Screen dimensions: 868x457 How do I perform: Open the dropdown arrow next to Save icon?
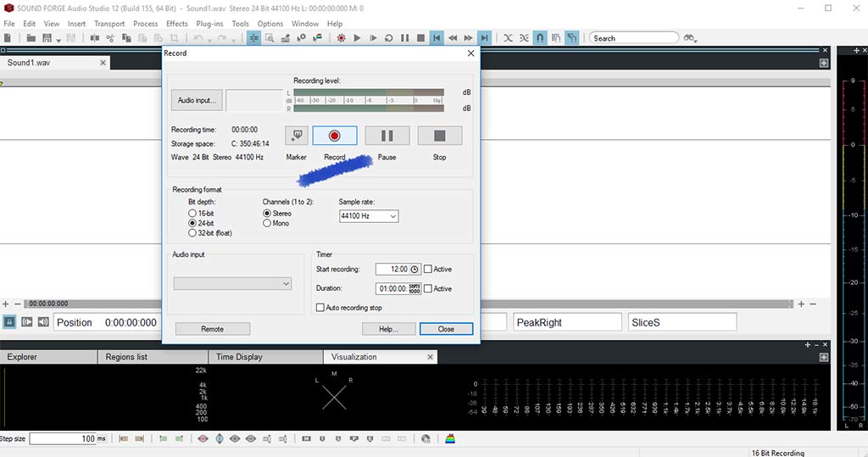pos(58,40)
